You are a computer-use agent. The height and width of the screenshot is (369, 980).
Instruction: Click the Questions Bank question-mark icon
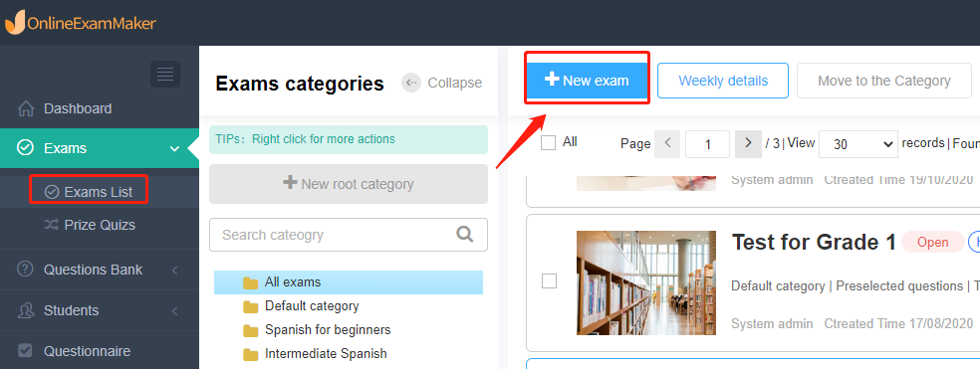tap(25, 270)
